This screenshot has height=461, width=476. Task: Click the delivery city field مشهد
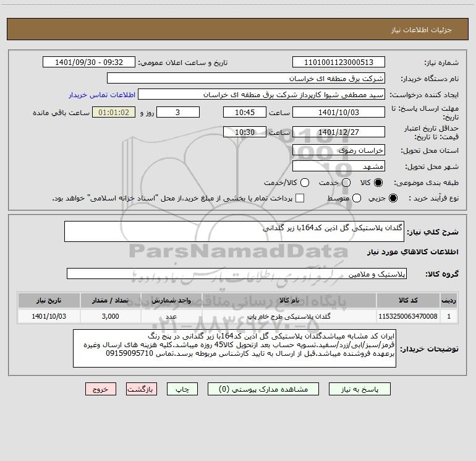coord(339,166)
